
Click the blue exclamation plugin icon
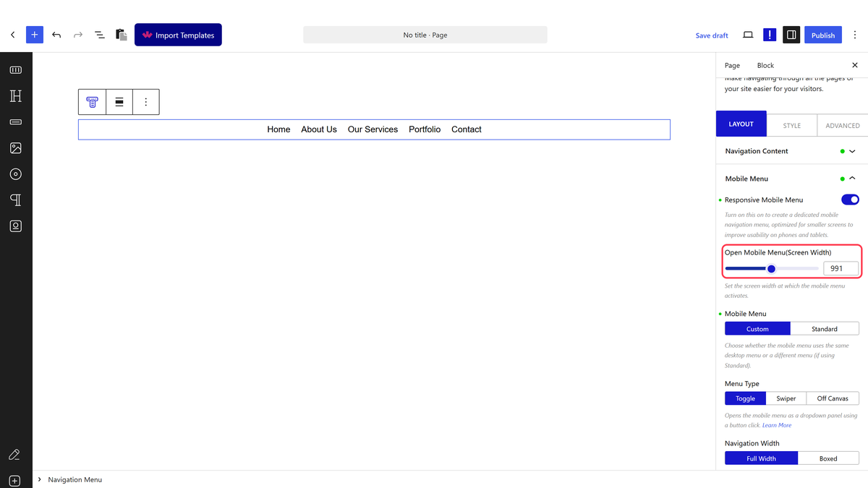(x=770, y=35)
